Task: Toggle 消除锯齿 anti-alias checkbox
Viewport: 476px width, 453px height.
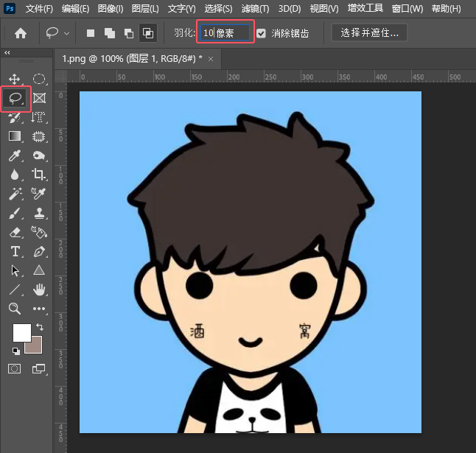Action: (x=261, y=33)
